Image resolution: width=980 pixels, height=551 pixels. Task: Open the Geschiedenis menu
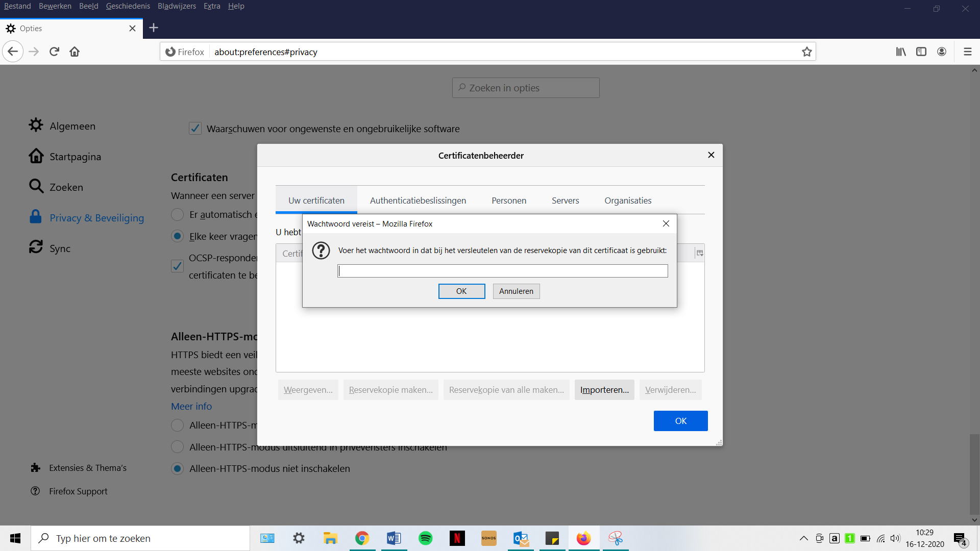click(x=128, y=6)
